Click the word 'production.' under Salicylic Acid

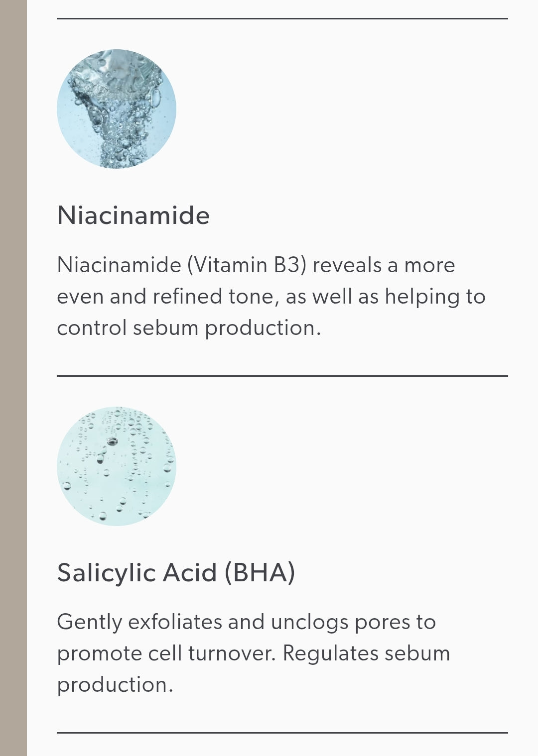click(x=115, y=685)
